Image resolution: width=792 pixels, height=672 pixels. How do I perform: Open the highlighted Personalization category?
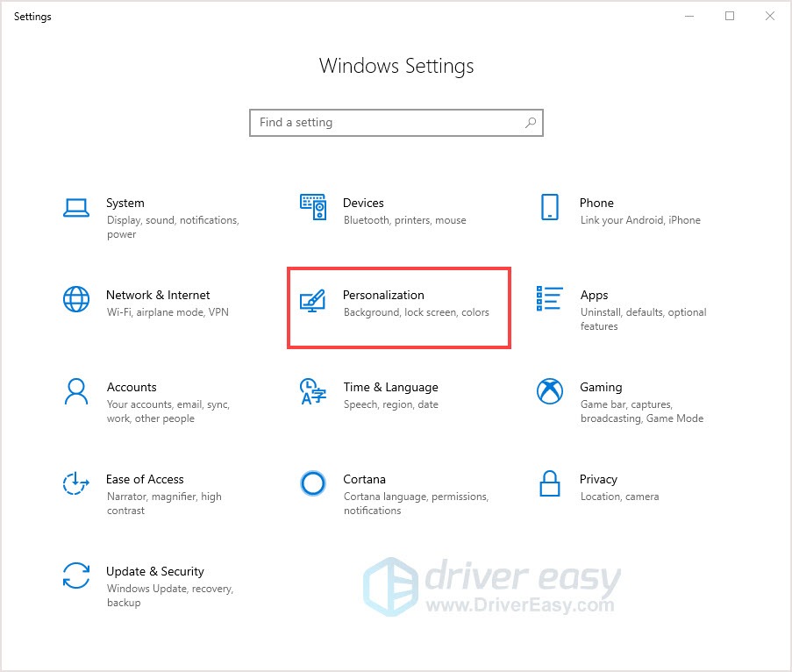click(x=399, y=308)
